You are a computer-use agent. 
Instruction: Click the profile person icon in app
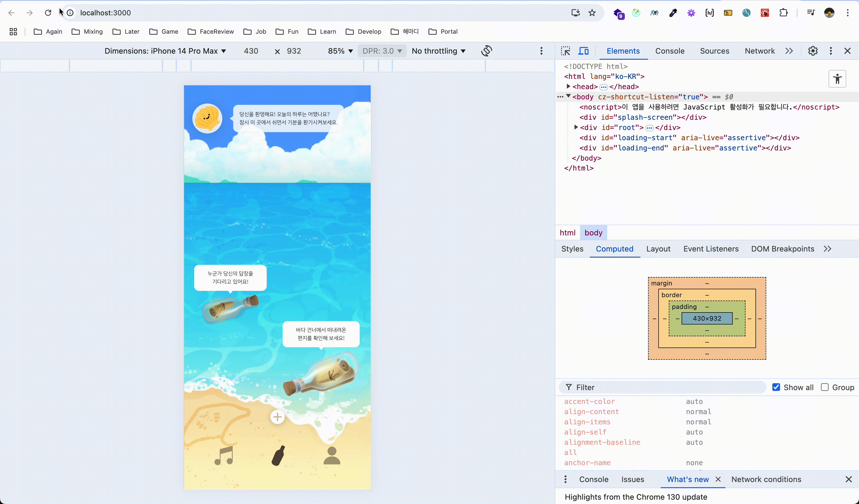point(332,455)
